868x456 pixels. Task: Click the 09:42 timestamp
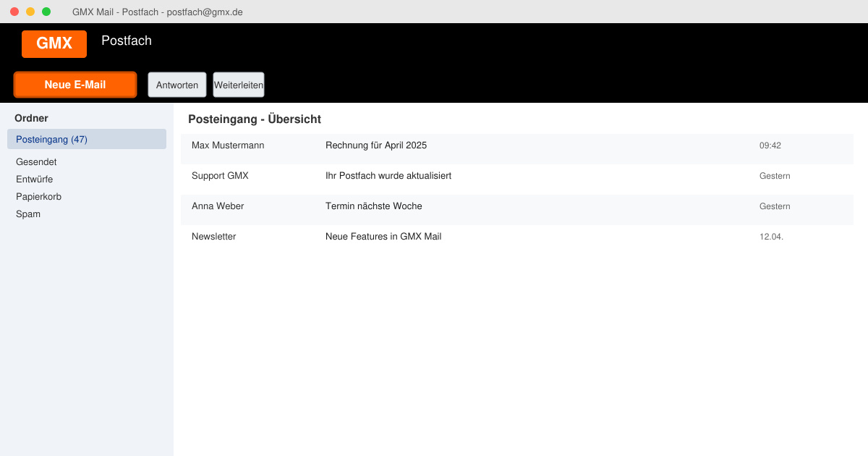770,145
